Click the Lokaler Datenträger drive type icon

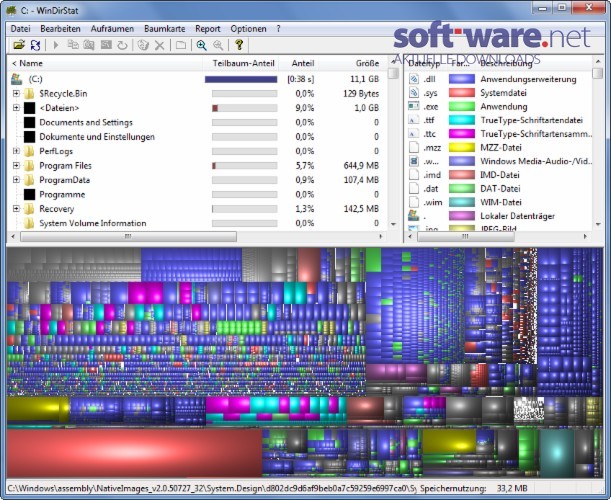click(x=413, y=215)
